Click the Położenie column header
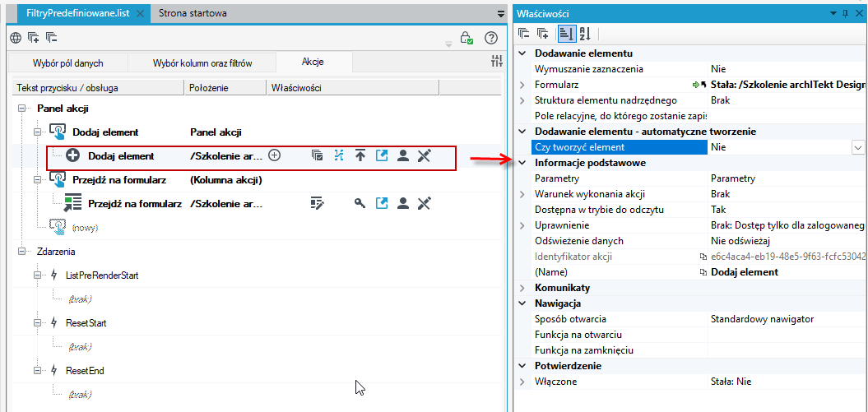The height and width of the screenshot is (412, 868). coord(225,87)
